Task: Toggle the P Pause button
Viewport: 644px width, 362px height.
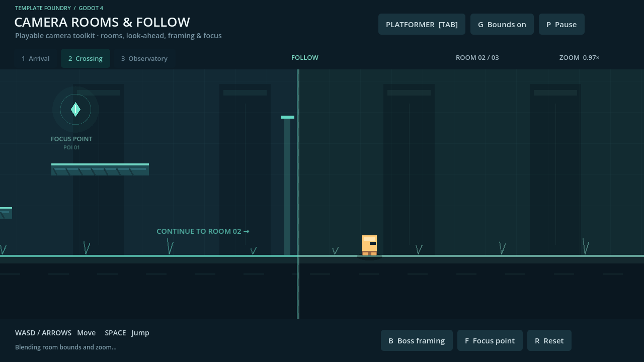Action: pos(561,24)
